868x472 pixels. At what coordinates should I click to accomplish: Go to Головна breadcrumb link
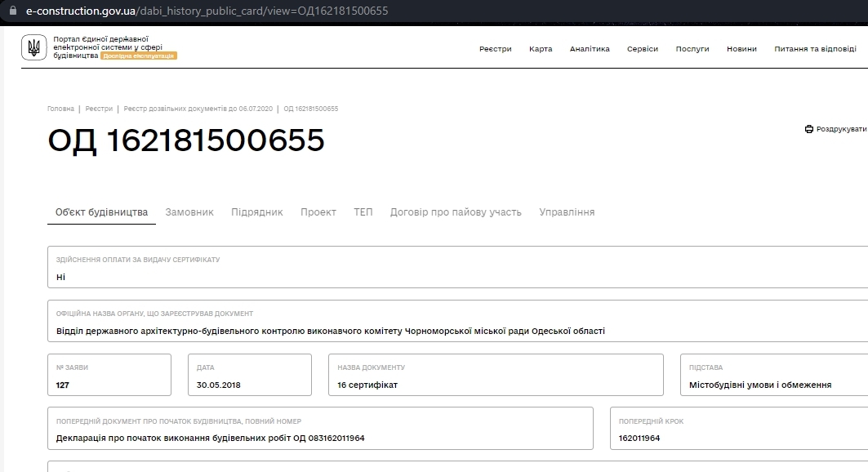(60, 109)
